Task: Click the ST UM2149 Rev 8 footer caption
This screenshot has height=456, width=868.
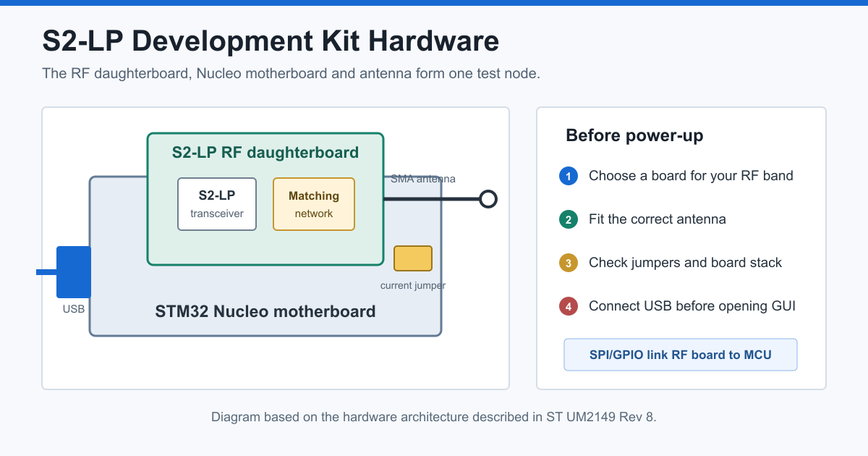Action: point(434,417)
